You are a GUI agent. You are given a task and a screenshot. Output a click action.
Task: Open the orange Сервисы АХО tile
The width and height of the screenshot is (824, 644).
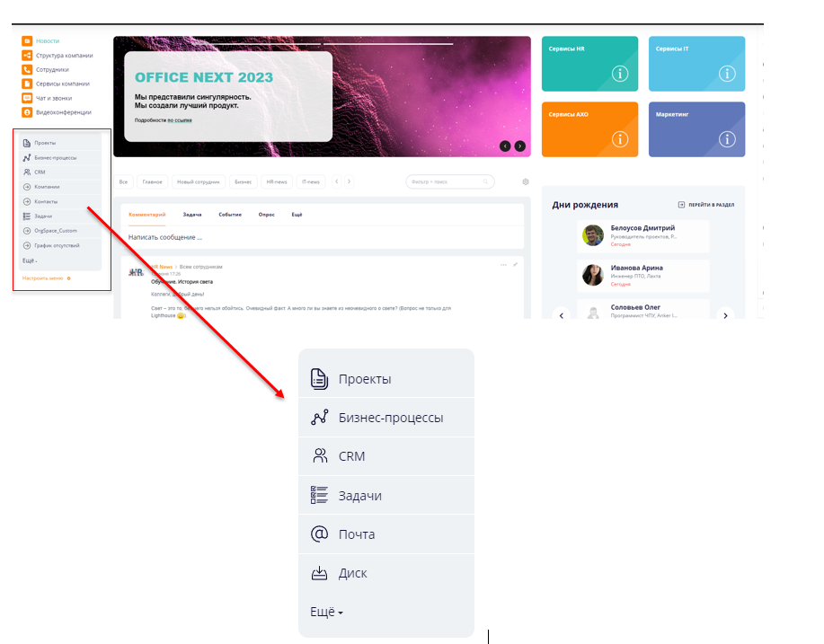pyautogui.click(x=589, y=129)
